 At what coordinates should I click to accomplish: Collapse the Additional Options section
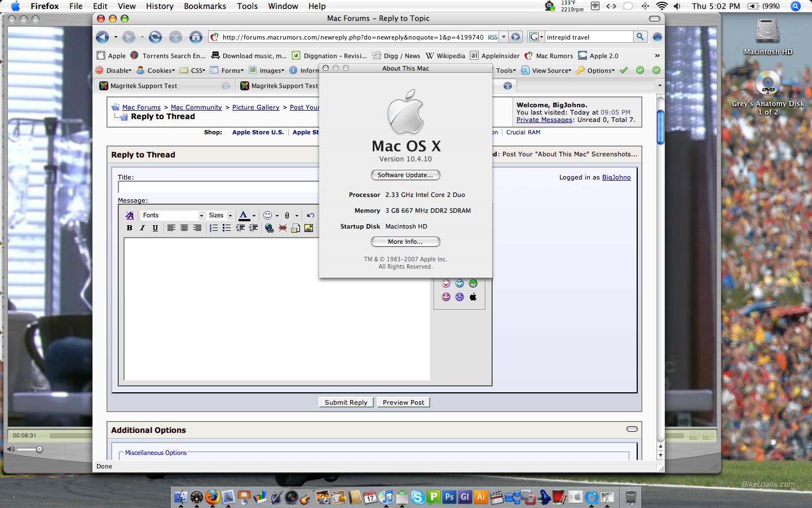coord(632,429)
